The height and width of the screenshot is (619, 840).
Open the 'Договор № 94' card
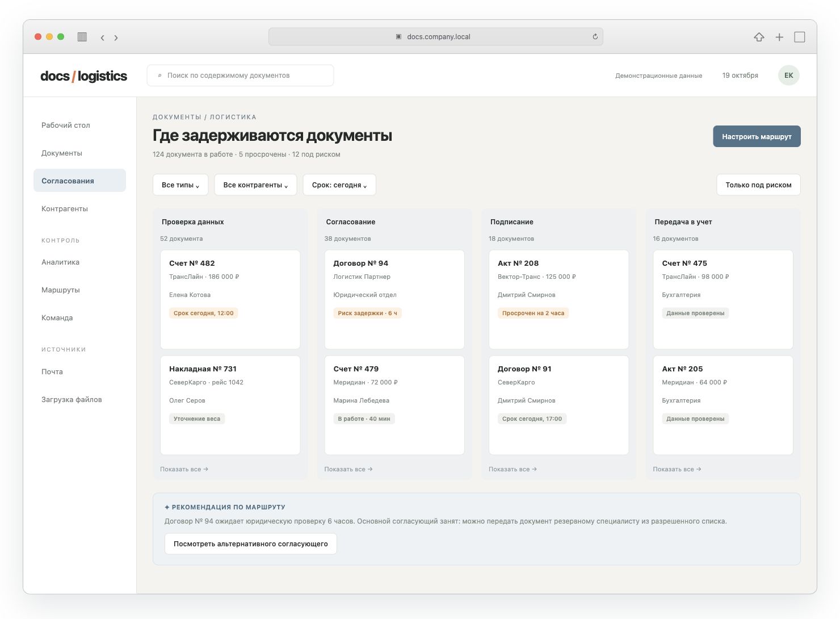(394, 299)
